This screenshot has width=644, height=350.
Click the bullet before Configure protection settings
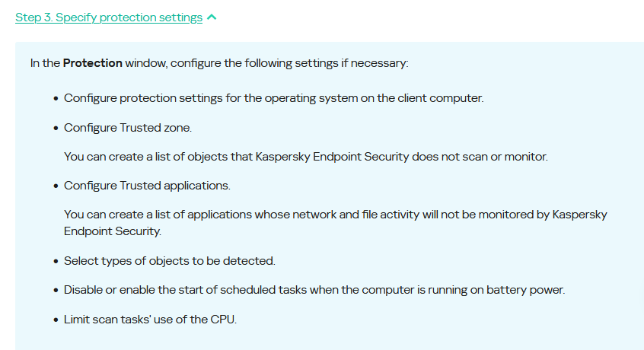coord(56,99)
